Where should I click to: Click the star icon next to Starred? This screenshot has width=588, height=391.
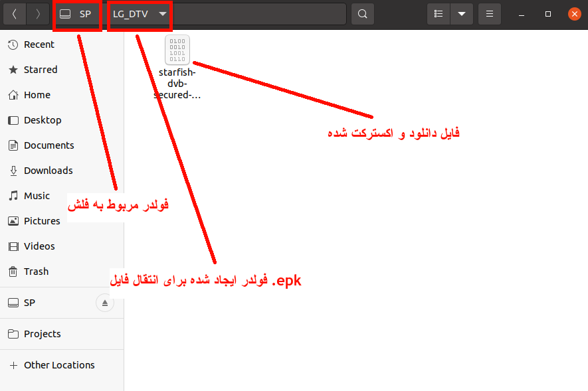(x=13, y=70)
